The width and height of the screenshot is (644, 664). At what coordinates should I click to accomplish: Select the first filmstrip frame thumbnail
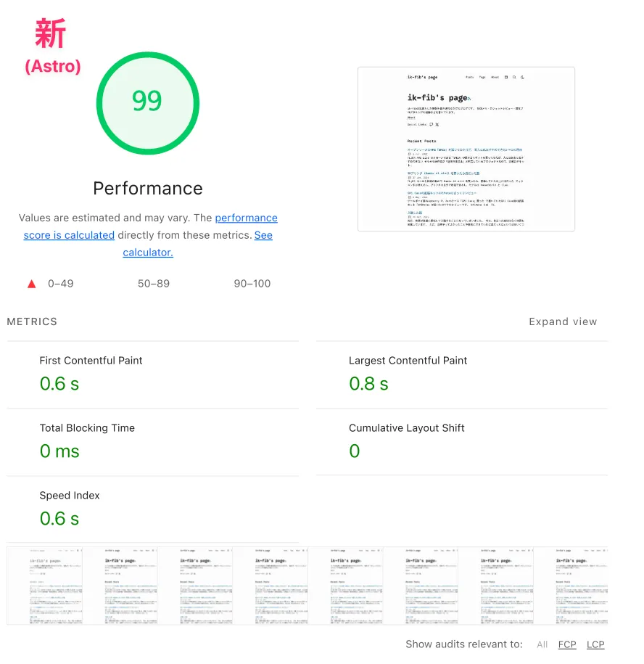click(44, 586)
